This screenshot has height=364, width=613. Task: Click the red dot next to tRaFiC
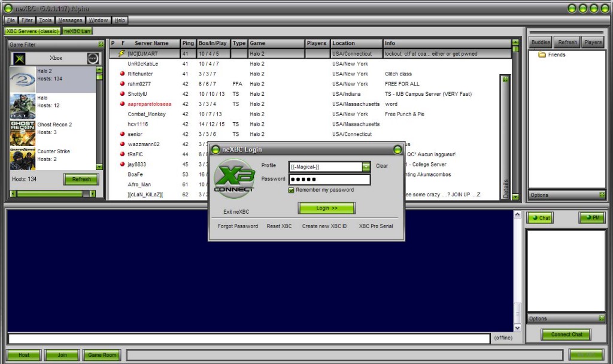[x=122, y=154]
